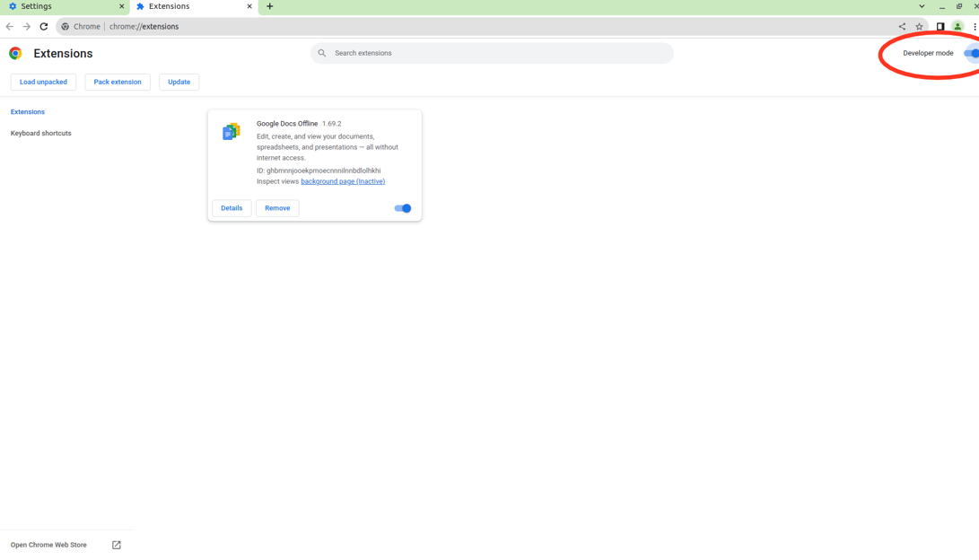Close the Extensions tab
The image size is (979, 560).
(249, 6)
